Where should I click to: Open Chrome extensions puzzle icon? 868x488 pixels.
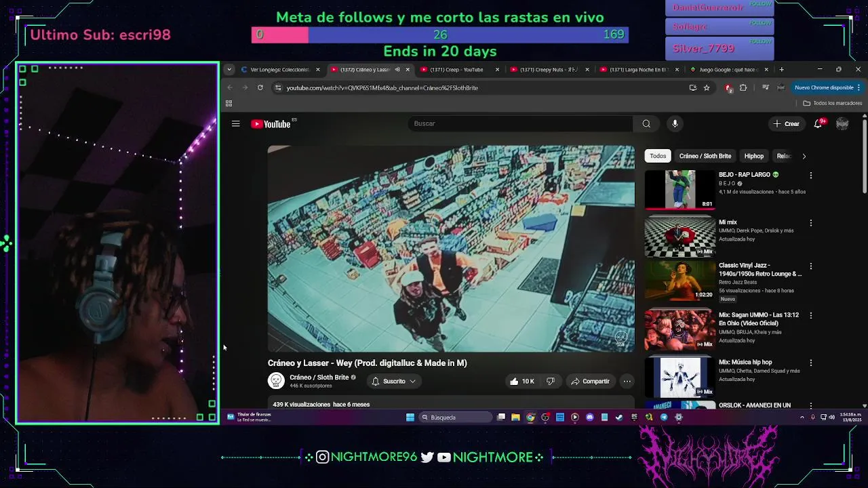(743, 87)
